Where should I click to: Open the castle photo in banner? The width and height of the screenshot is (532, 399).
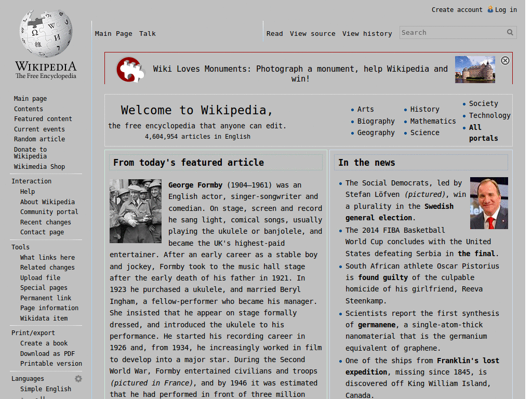tap(475, 70)
